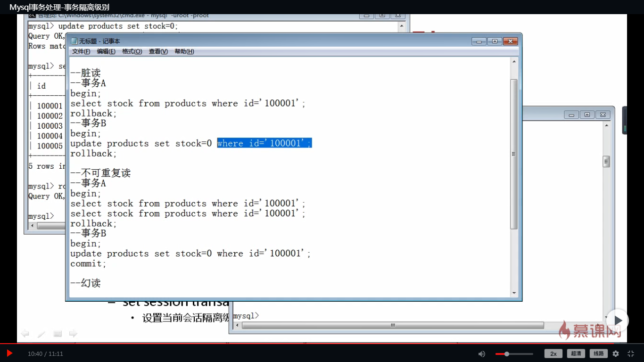Exit fullscreen with the shrink icon
This screenshot has height=362, width=644.
coord(631,354)
